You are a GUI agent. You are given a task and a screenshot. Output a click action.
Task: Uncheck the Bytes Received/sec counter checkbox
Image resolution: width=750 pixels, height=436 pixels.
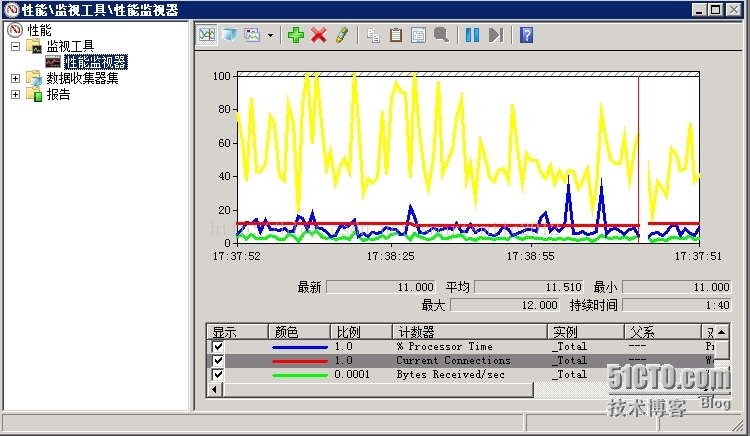218,374
